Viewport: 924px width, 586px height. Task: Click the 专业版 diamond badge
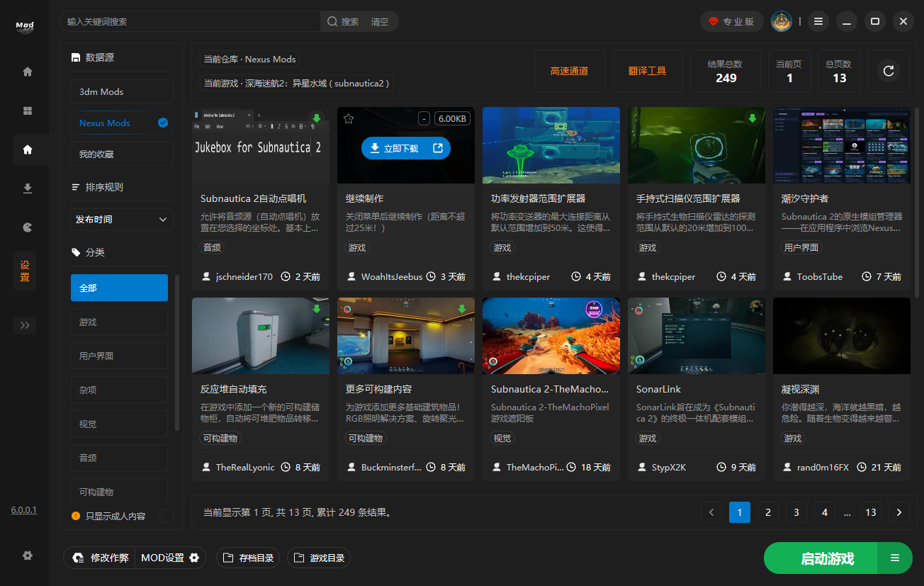[x=732, y=21]
